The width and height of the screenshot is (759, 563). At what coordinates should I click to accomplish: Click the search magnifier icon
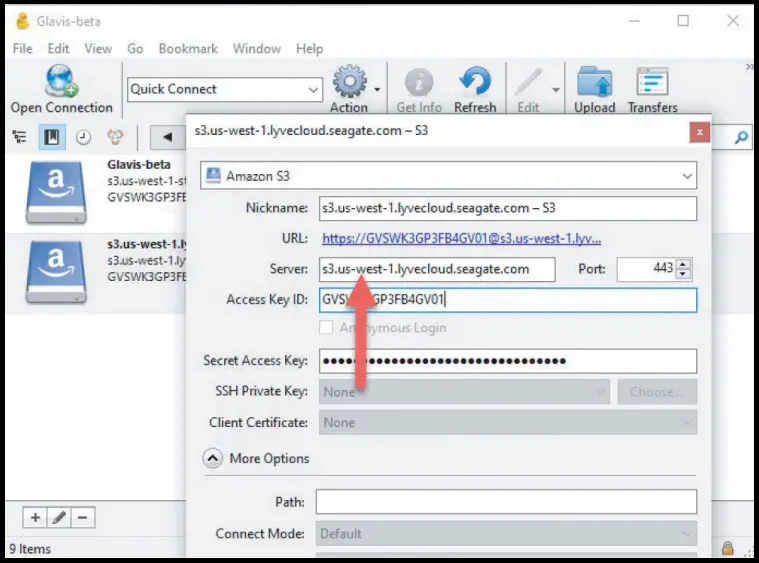[741, 138]
